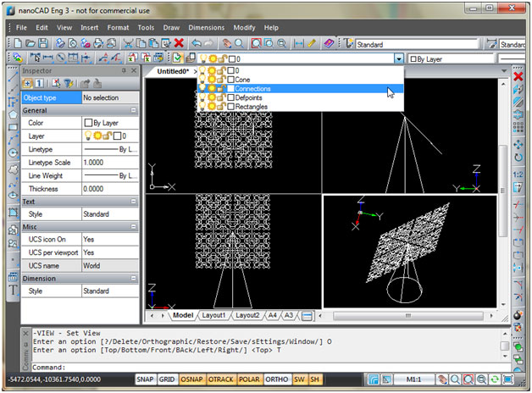The height and width of the screenshot is (393, 532).
Task: Open the By Layer color dropdown
Action: tap(449, 58)
